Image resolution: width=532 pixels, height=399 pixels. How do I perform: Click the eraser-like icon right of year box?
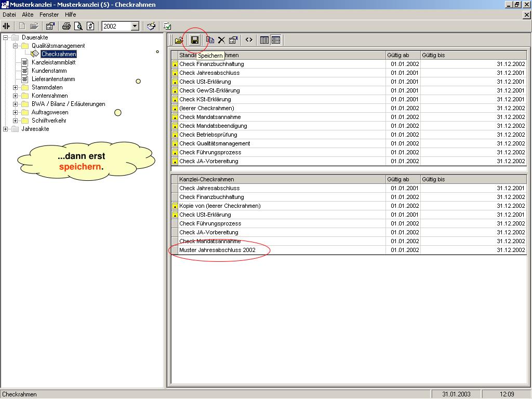pos(151,26)
